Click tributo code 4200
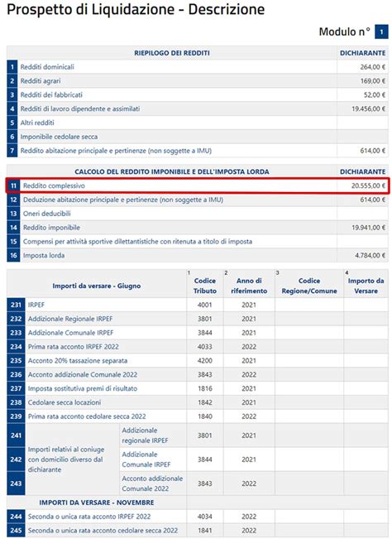 point(204,361)
